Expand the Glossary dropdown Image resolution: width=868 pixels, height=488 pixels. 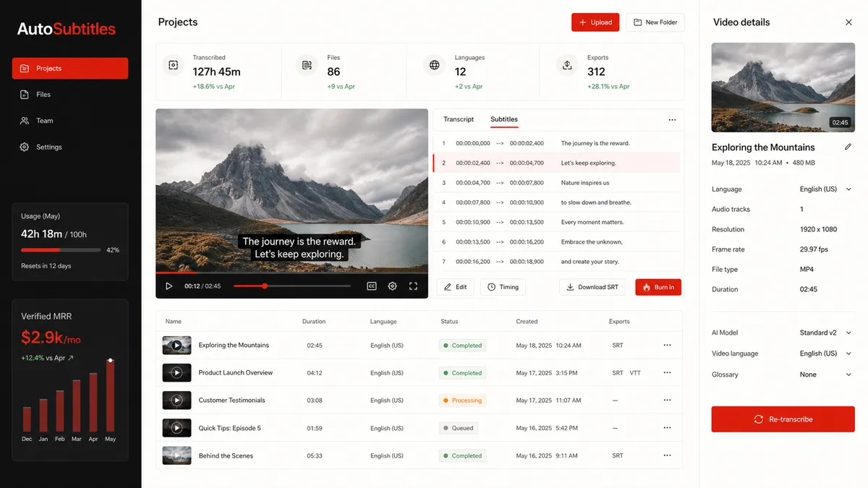point(826,374)
